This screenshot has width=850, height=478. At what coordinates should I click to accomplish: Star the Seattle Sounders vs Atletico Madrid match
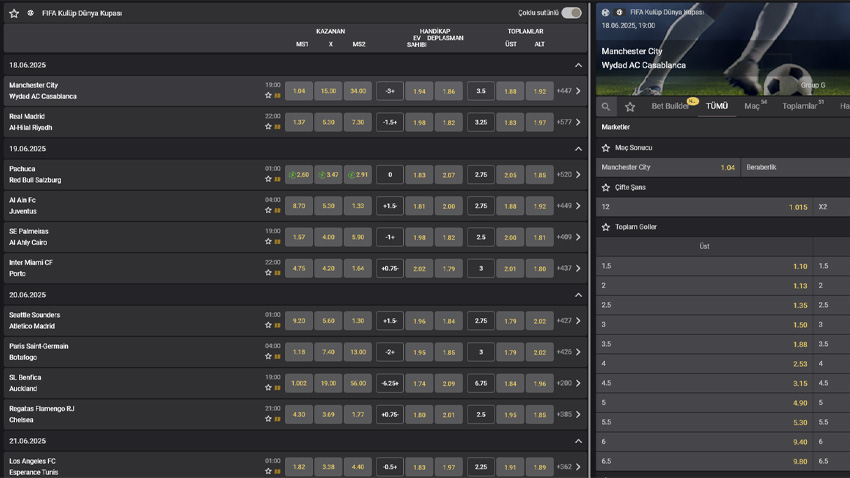pyautogui.click(x=268, y=325)
